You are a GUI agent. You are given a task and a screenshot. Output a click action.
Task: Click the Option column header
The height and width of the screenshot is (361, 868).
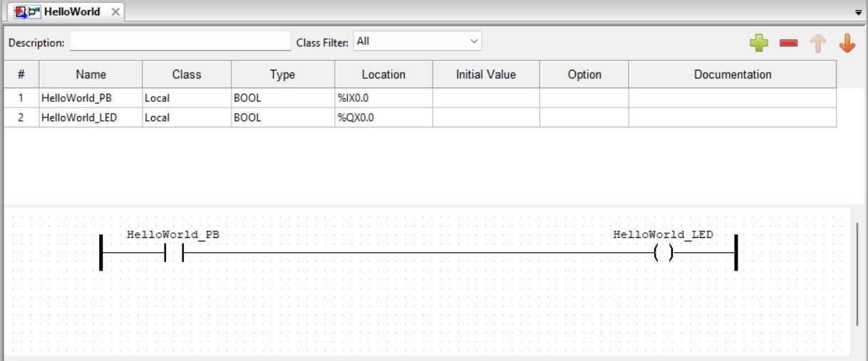coord(584,74)
